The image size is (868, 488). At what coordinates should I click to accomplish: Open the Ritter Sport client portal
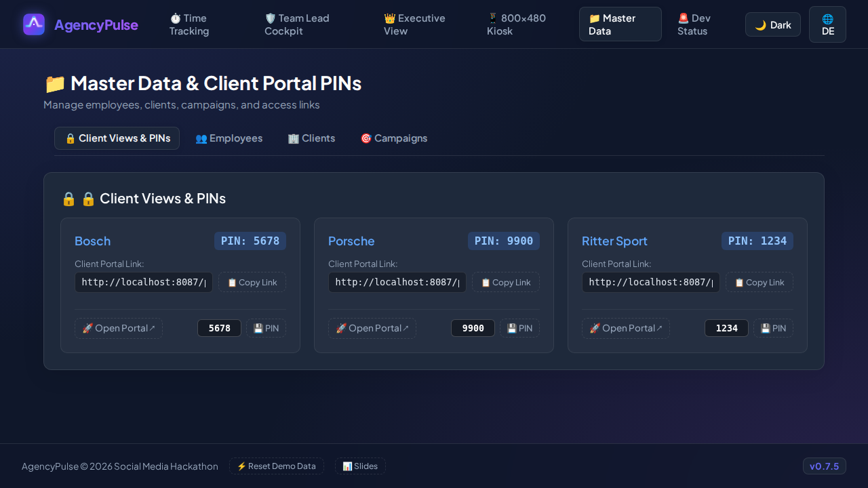[626, 328]
